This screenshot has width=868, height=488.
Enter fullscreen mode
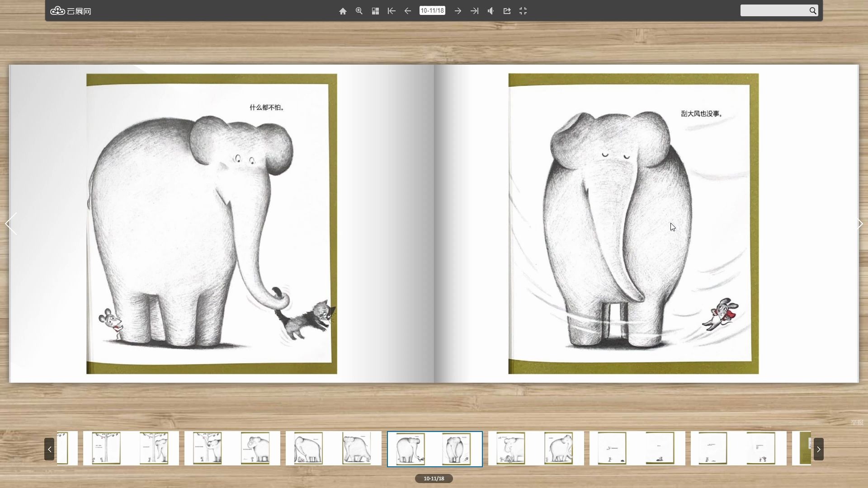coord(523,11)
